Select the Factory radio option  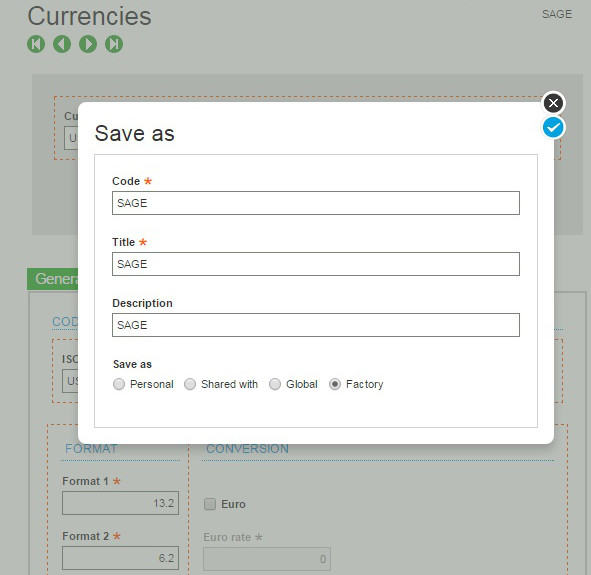pos(335,384)
